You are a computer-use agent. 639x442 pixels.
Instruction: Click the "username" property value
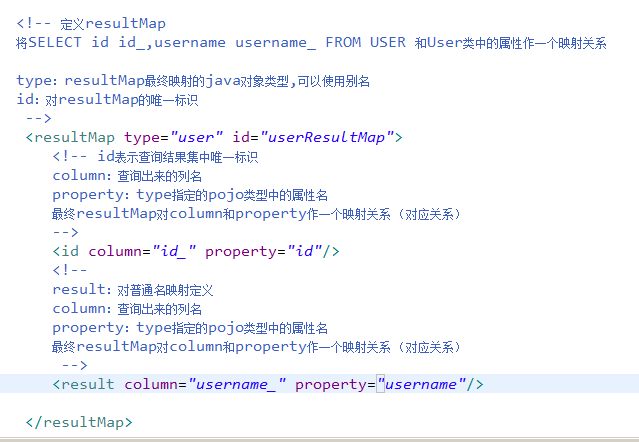[421, 384]
